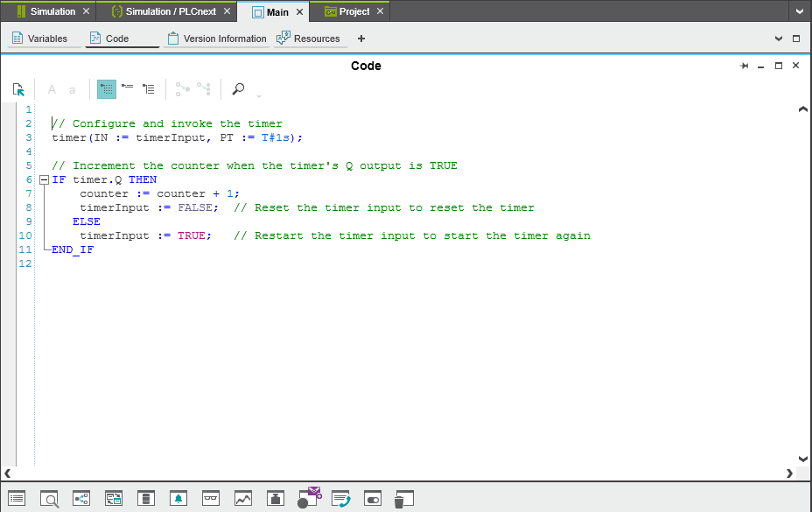Toggle the highlighted outlining mode button

107,89
